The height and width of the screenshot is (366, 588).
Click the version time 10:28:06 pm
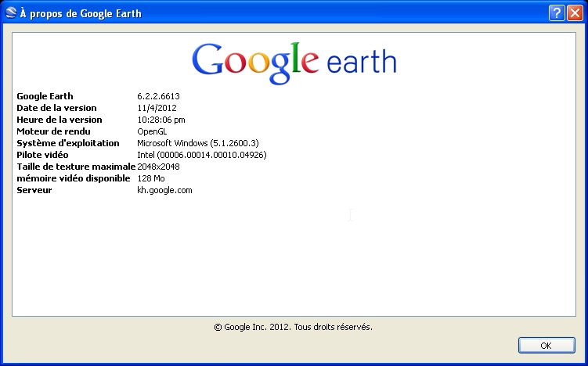[163, 120]
